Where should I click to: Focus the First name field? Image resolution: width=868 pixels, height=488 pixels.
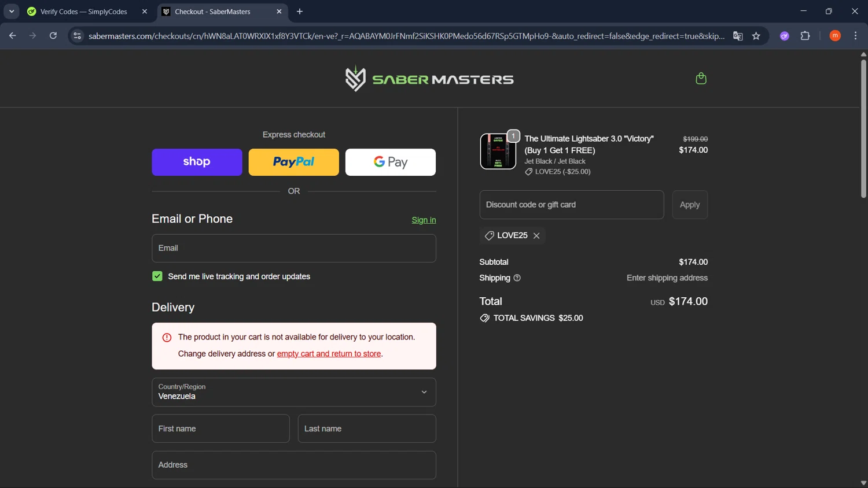220,428
